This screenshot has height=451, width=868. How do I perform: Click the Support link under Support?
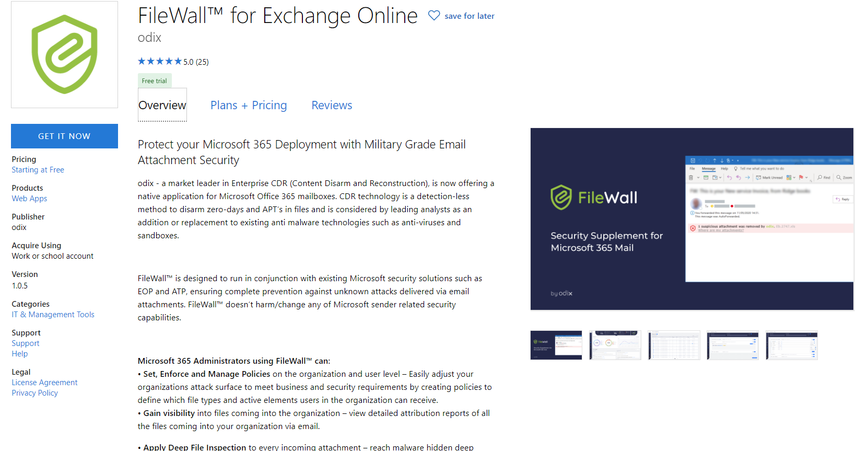(x=26, y=343)
